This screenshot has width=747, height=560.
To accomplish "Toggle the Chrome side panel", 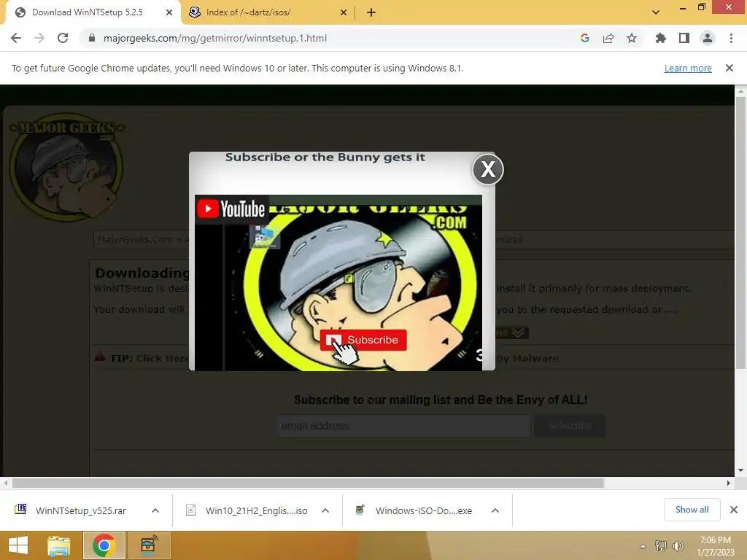I will [684, 38].
